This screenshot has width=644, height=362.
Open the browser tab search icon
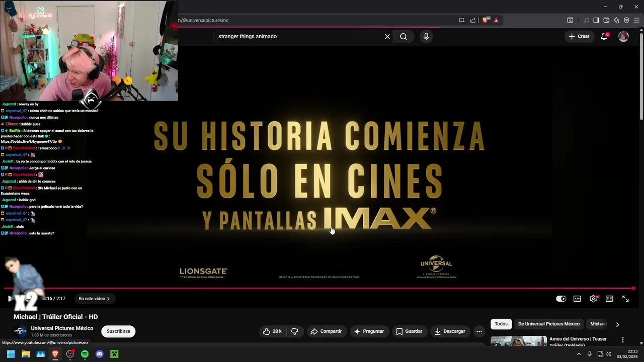pyautogui.click(x=570, y=20)
